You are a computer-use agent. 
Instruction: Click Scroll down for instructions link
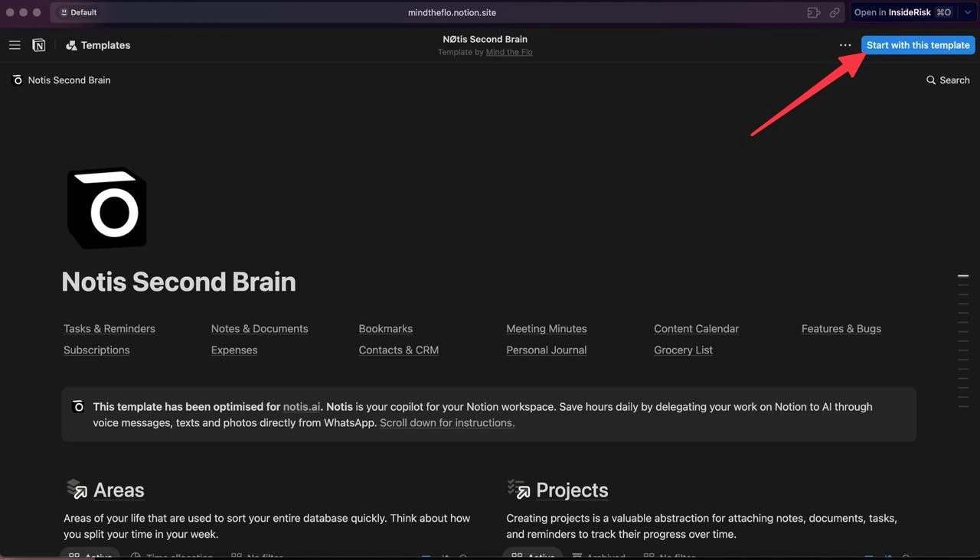tap(447, 422)
